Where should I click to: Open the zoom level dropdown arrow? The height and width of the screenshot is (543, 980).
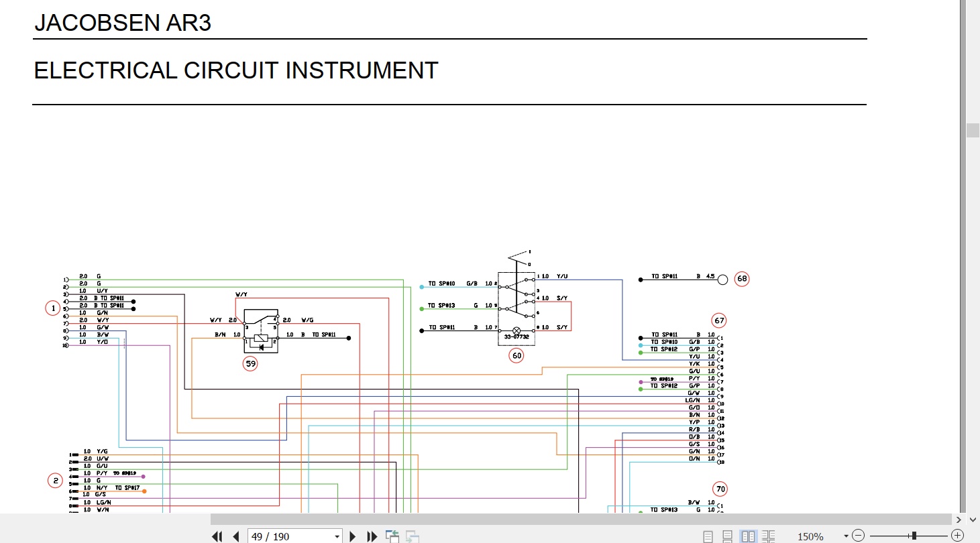pyautogui.click(x=846, y=536)
